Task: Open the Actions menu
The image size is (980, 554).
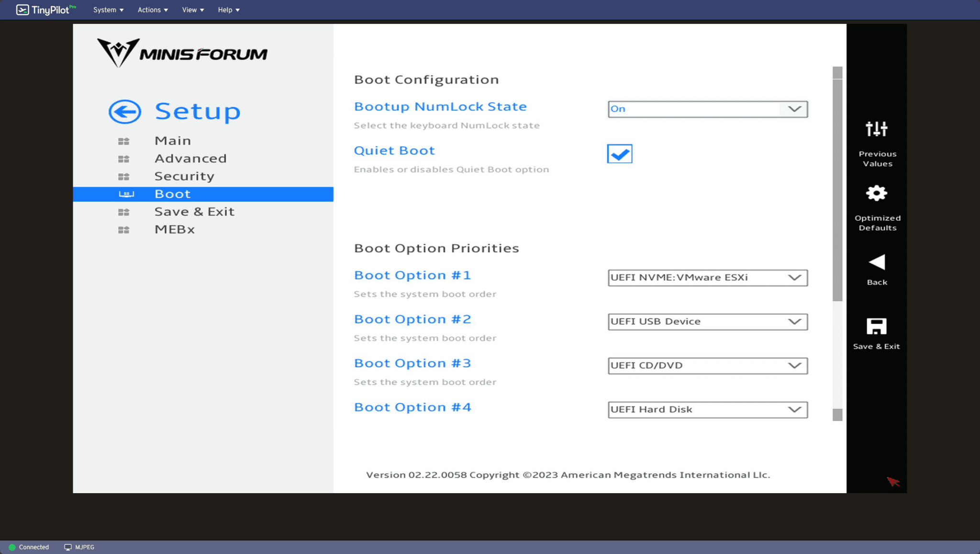Action: [x=152, y=10]
